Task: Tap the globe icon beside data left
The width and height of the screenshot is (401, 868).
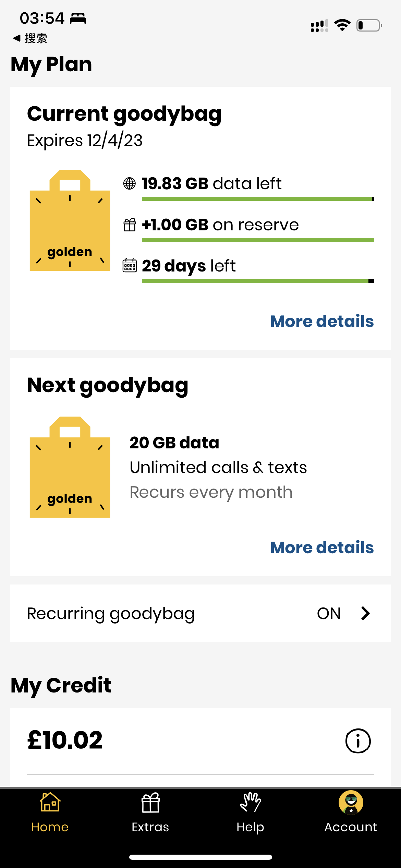Action: (x=130, y=183)
